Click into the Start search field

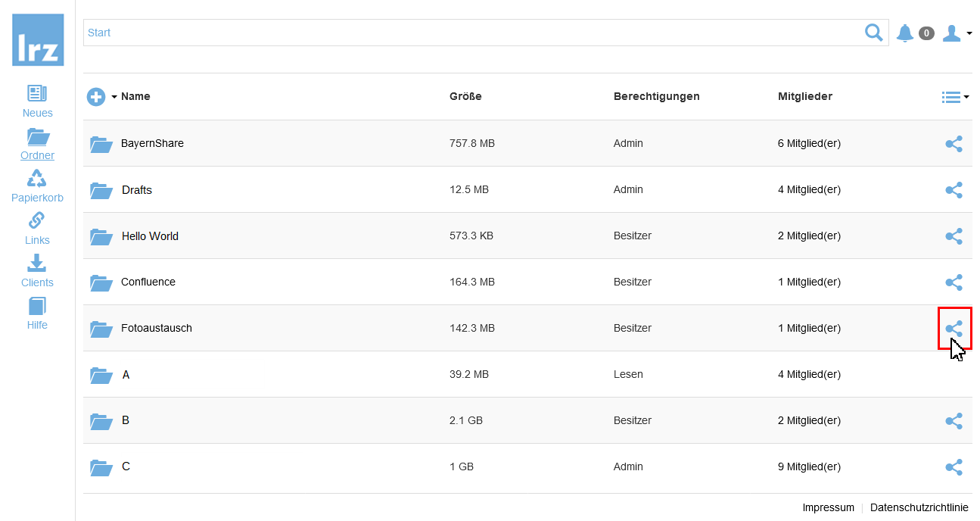469,33
